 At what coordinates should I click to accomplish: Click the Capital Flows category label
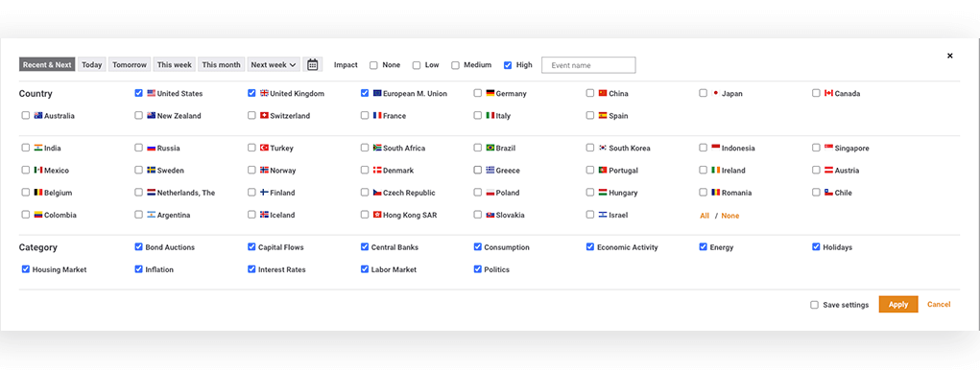pos(280,247)
